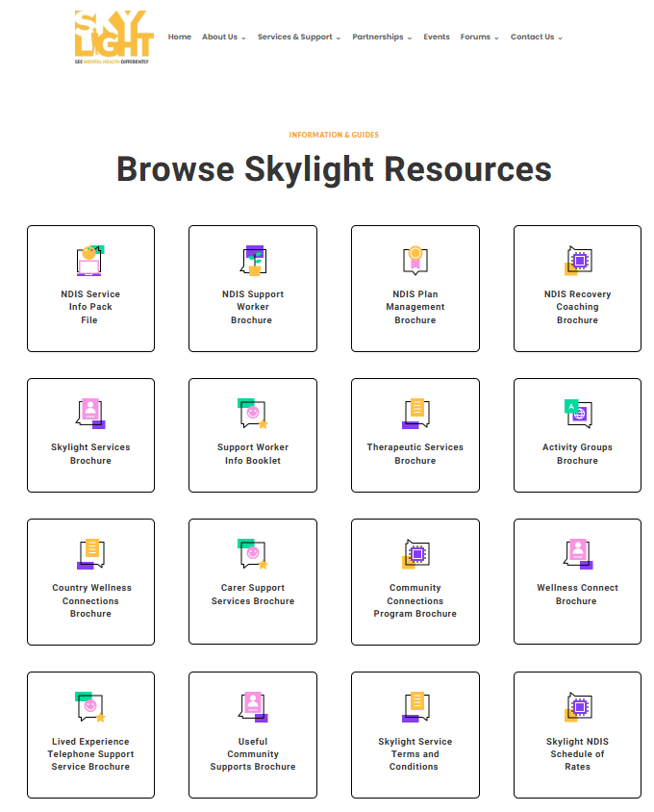The height and width of the screenshot is (812, 654).
Task: Click the Carer Support Services smiley icon
Action: (253, 553)
